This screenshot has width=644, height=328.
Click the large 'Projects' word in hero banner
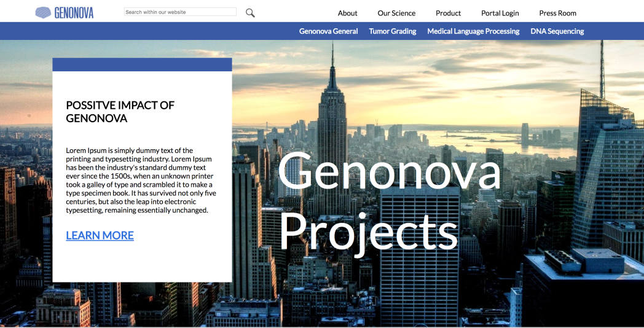369,232
